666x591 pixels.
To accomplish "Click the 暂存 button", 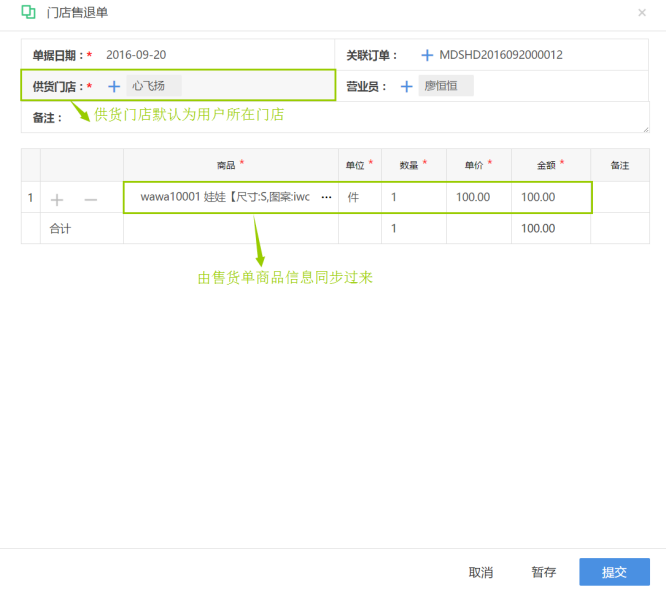I will [544, 572].
